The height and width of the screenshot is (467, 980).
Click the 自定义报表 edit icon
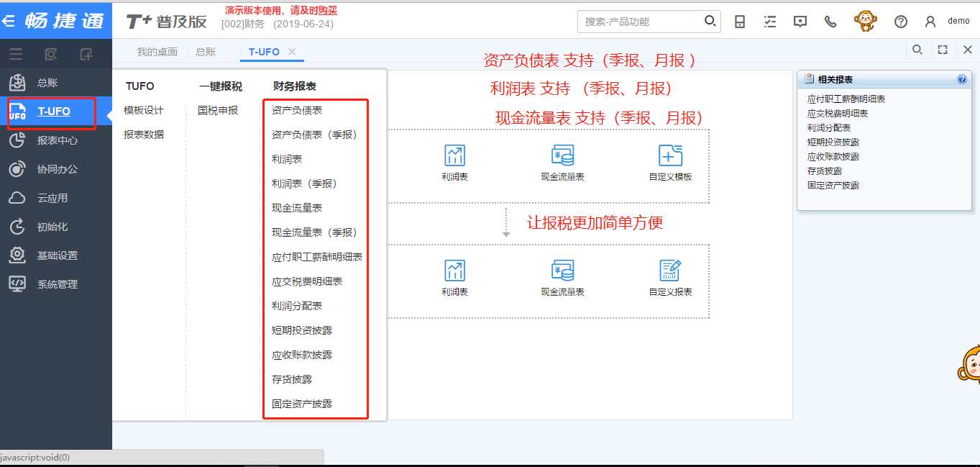(x=670, y=271)
